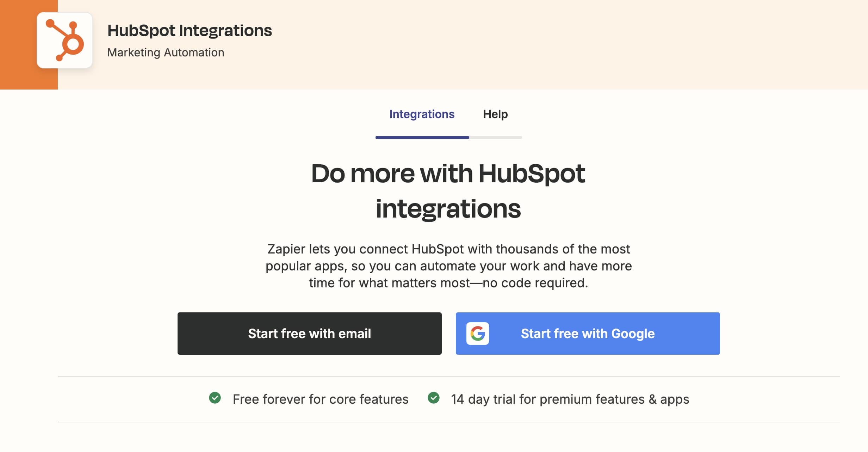Screen dimensions: 868x452
Task: Select the green checkmark beside 14 day trial
Action: 435,399
